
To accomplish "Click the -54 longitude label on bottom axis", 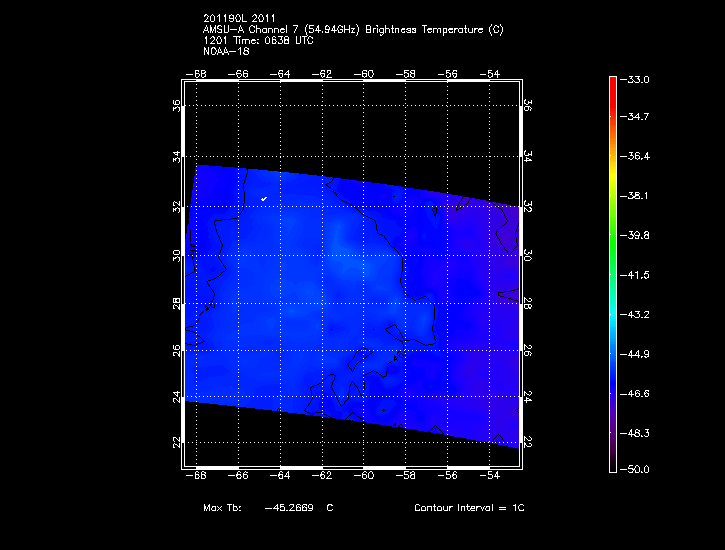I will (492, 478).
